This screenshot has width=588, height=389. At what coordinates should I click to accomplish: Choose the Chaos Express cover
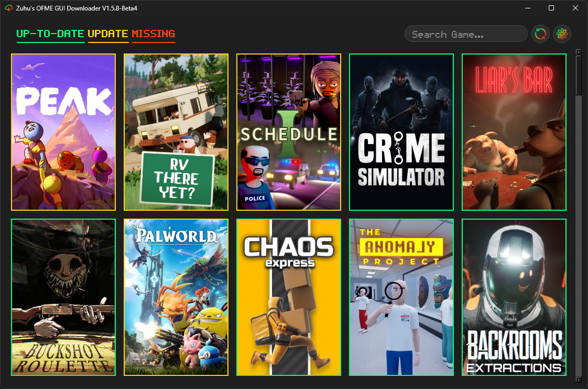289,297
